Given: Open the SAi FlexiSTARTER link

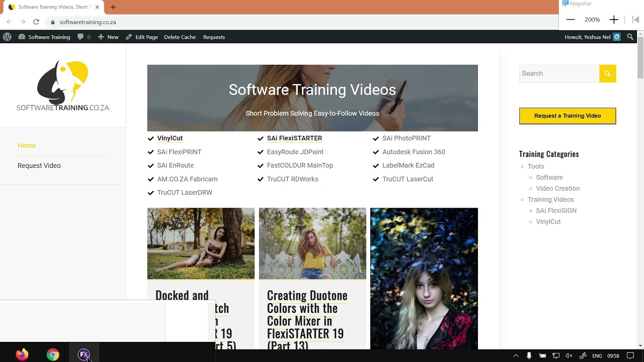Looking at the screenshot, I should [294, 138].
